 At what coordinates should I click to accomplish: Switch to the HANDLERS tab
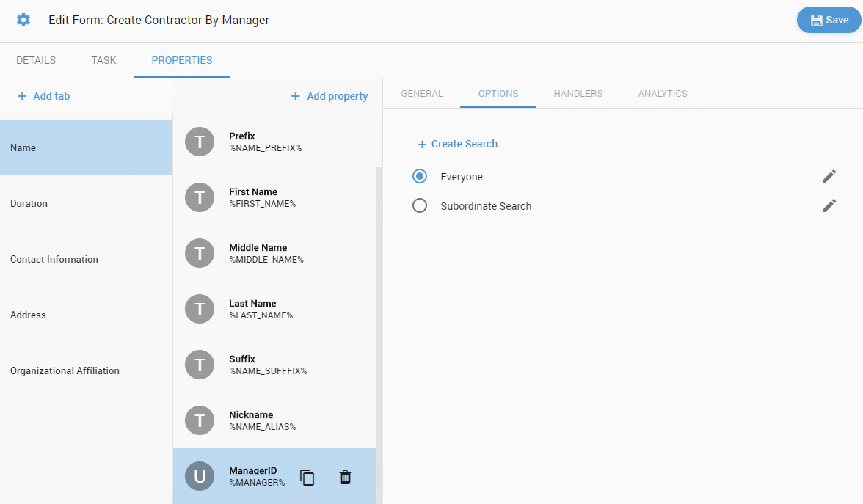click(x=578, y=93)
